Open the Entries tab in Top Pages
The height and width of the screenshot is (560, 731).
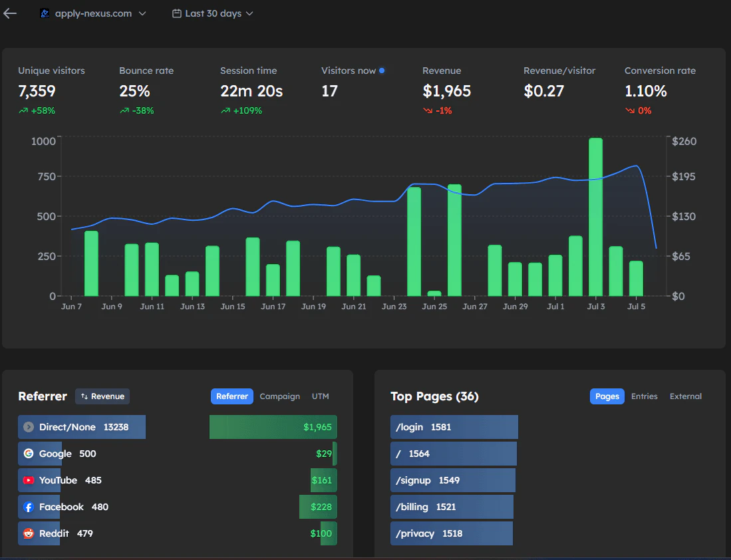point(644,396)
